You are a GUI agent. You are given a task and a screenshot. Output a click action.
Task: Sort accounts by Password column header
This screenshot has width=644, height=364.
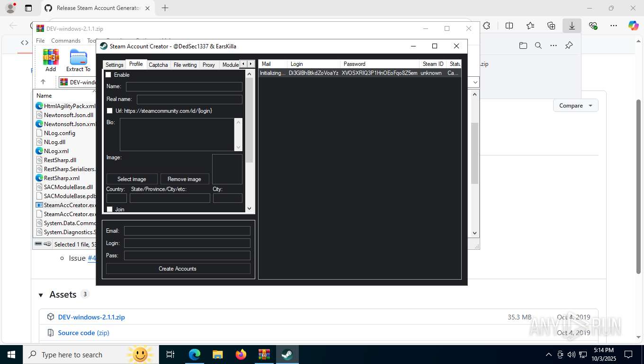[x=380, y=64]
